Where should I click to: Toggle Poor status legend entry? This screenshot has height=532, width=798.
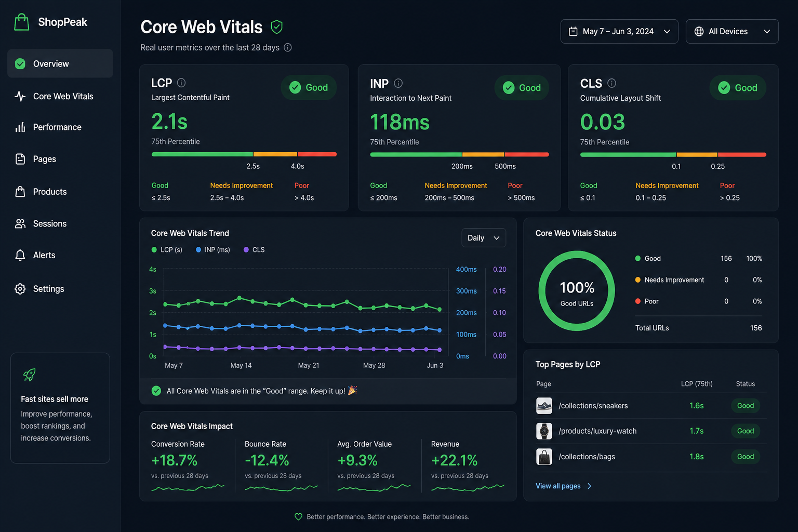[x=647, y=301]
